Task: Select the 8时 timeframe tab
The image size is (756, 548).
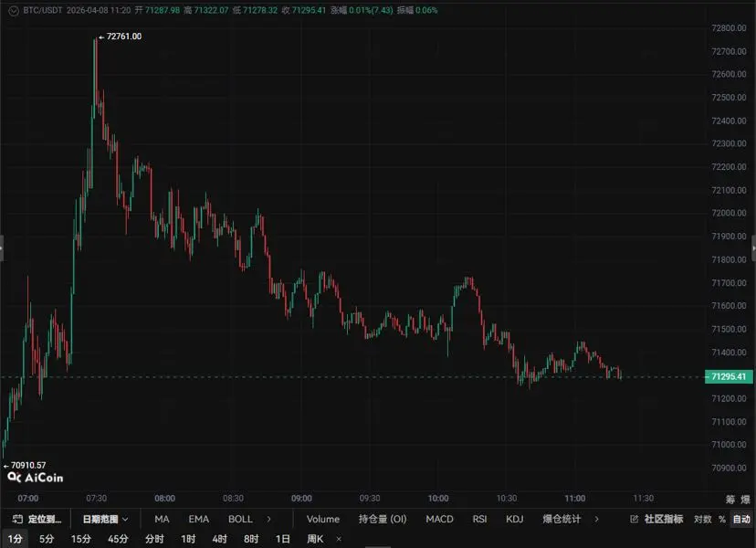Action: click(x=251, y=539)
